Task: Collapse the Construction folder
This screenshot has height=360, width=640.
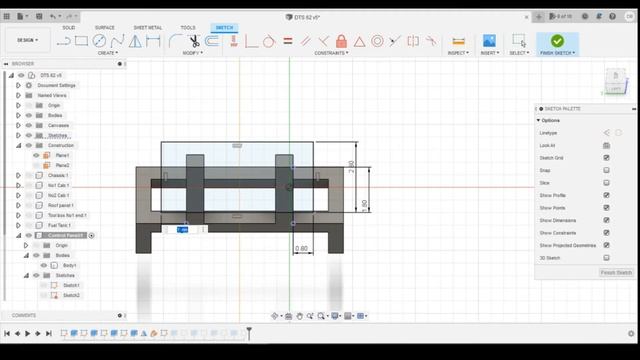Action: pyautogui.click(x=18, y=145)
